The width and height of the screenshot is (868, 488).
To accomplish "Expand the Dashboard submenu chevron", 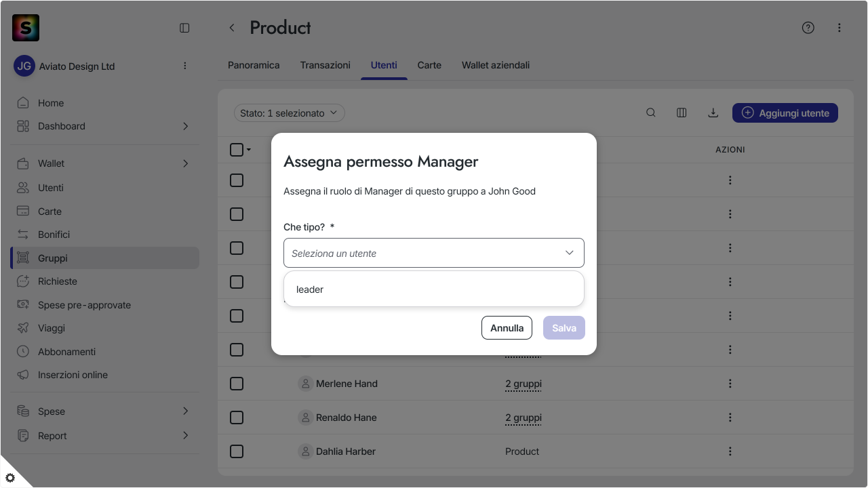I will click(x=185, y=126).
